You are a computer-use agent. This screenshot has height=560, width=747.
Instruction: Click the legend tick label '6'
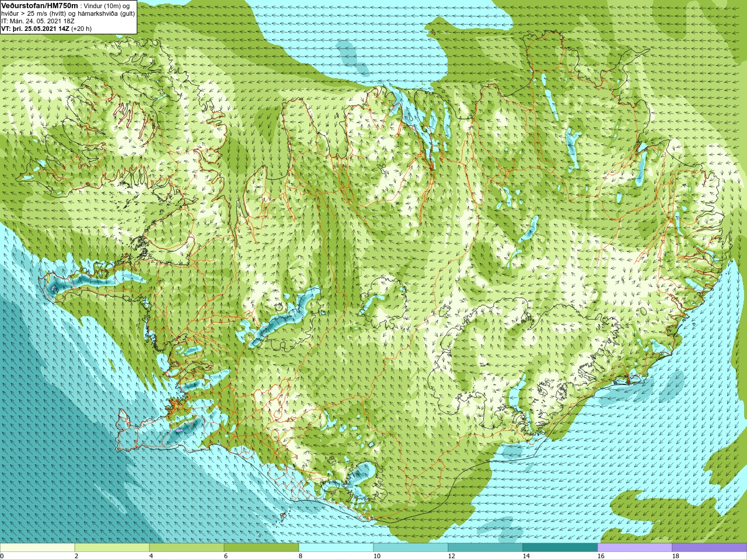[226, 556]
